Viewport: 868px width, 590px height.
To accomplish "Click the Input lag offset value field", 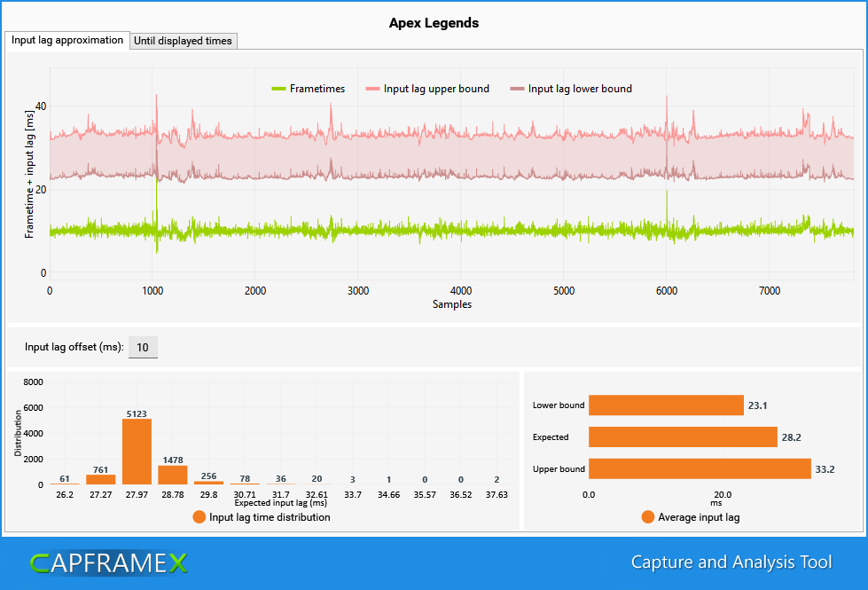I will (143, 348).
